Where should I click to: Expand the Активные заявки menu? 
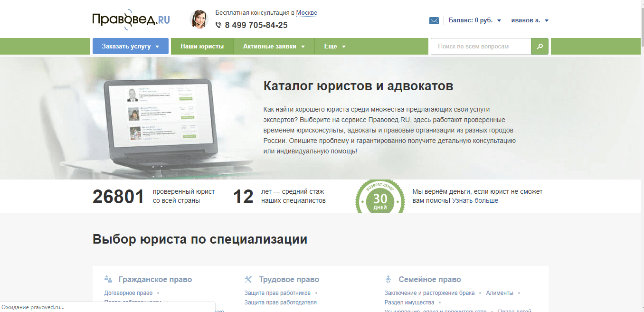(x=274, y=47)
